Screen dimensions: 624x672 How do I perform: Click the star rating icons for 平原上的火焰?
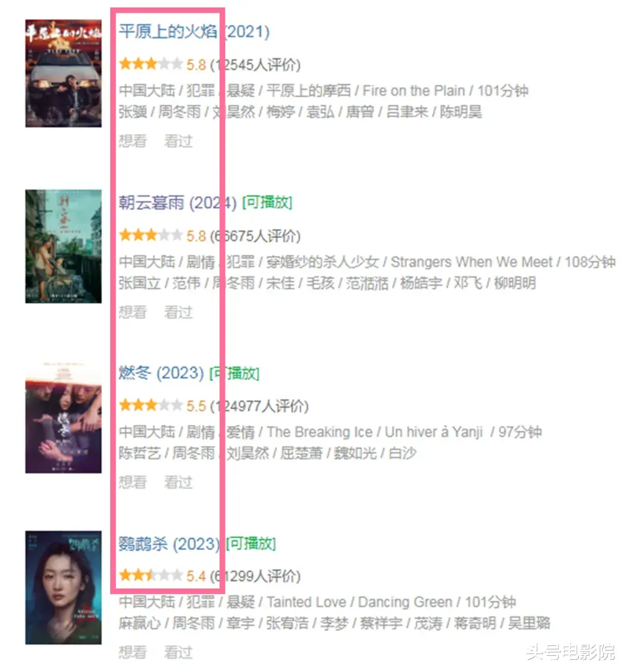point(151,64)
